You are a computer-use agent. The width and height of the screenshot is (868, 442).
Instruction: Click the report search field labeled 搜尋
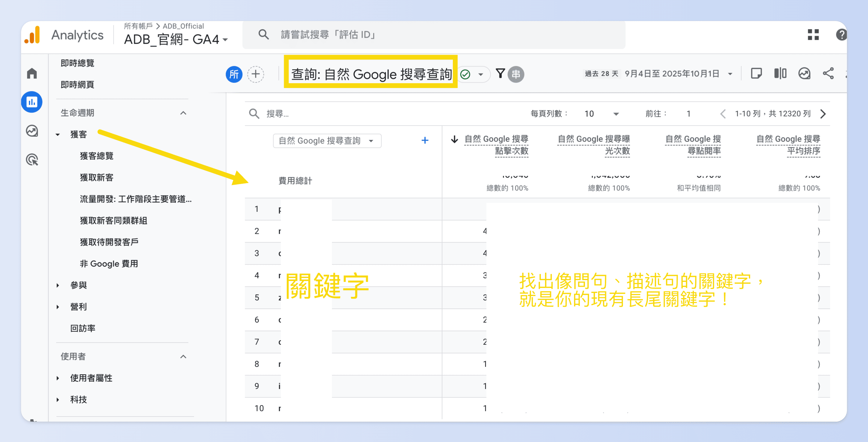pos(280,114)
